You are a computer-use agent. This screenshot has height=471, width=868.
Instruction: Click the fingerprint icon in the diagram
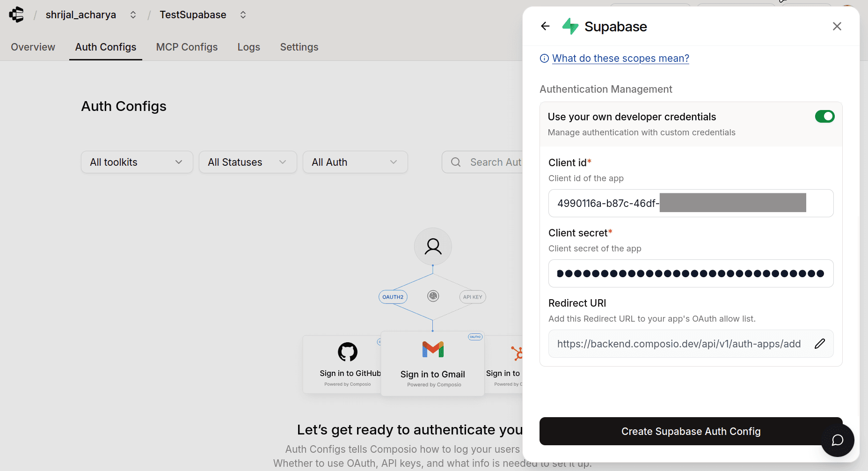(x=433, y=296)
